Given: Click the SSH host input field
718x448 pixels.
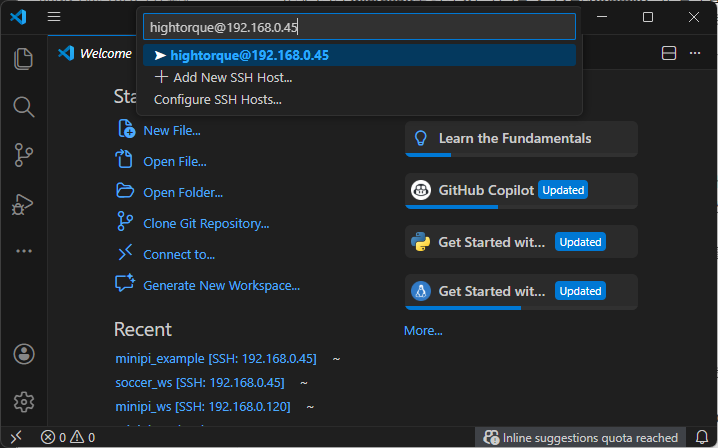Looking at the screenshot, I should click(x=359, y=27).
